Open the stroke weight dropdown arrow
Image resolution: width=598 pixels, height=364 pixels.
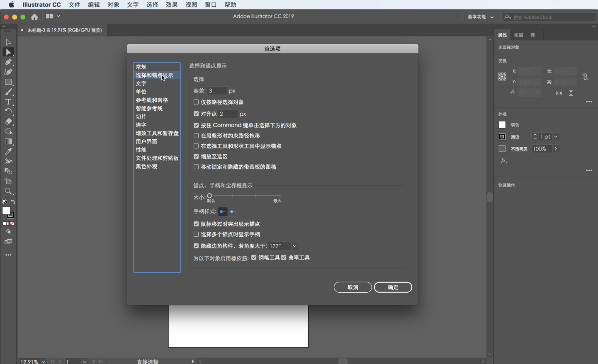(x=556, y=137)
